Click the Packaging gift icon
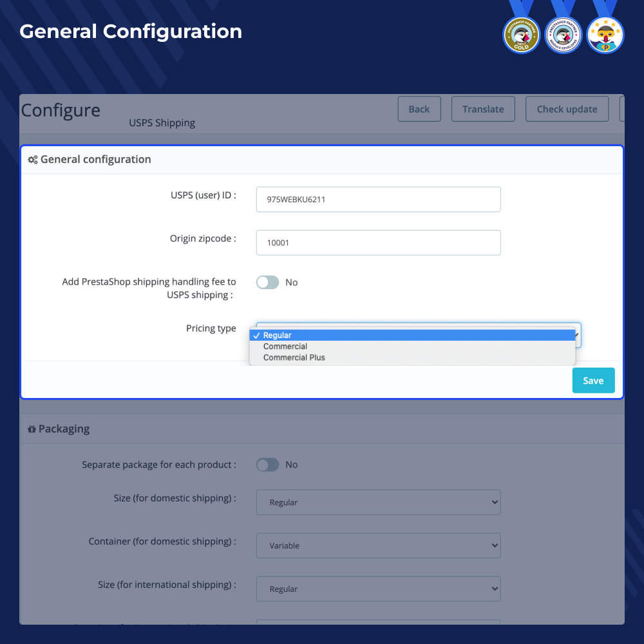Image resolution: width=644 pixels, height=644 pixels. click(32, 429)
